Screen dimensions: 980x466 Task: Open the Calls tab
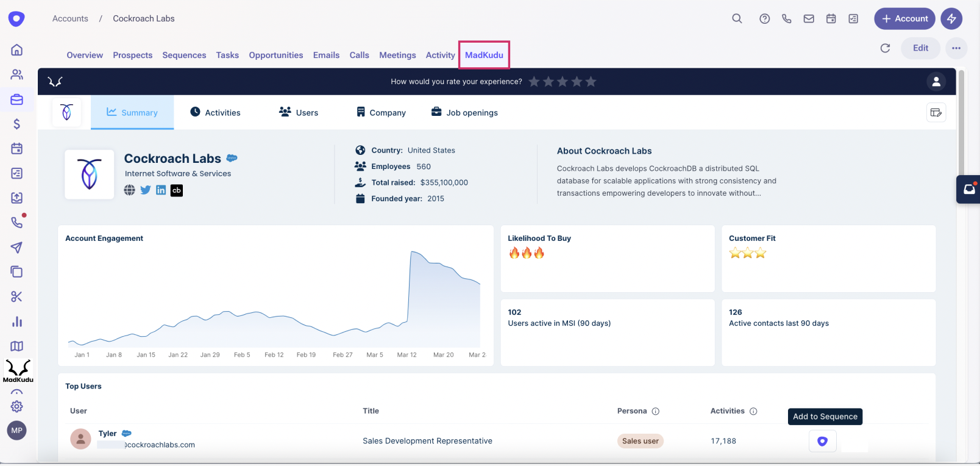point(360,55)
